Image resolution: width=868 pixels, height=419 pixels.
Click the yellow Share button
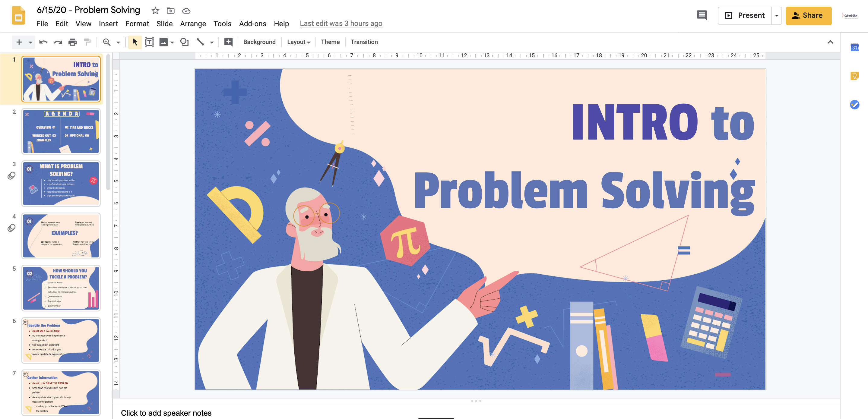coord(808,15)
